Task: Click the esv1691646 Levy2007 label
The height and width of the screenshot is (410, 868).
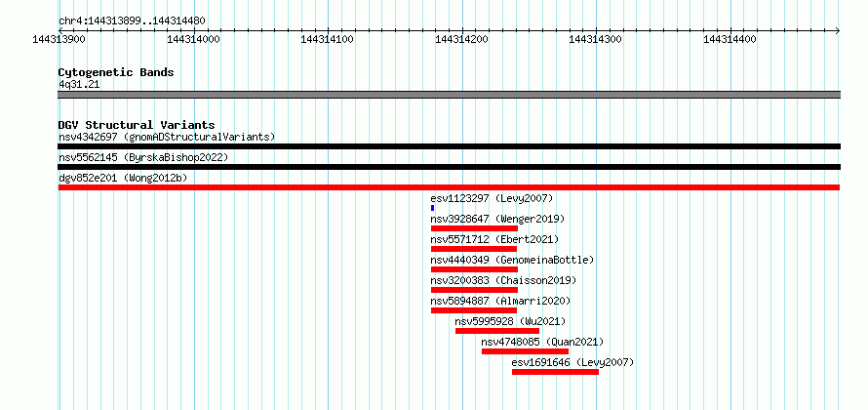Action: tap(572, 362)
